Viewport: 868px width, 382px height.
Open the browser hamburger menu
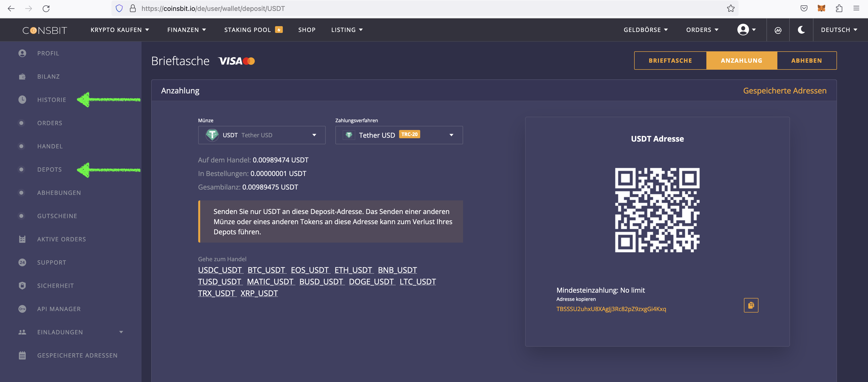click(856, 8)
